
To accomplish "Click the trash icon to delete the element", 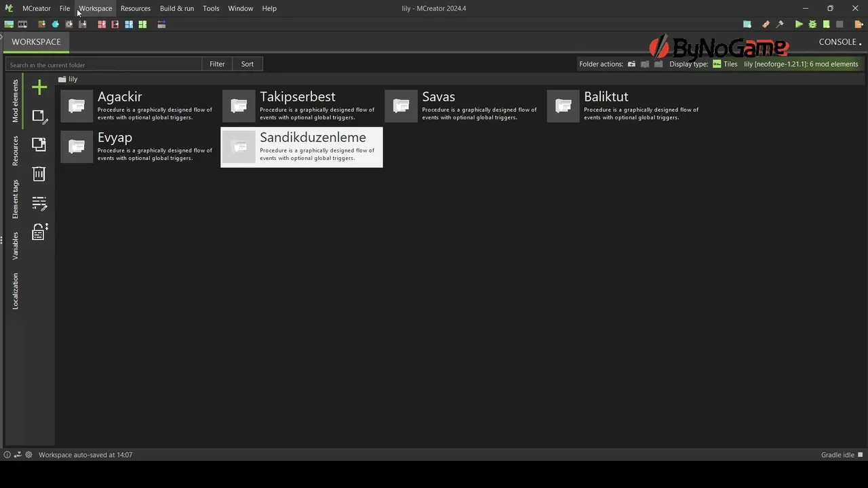I will 39,174.
